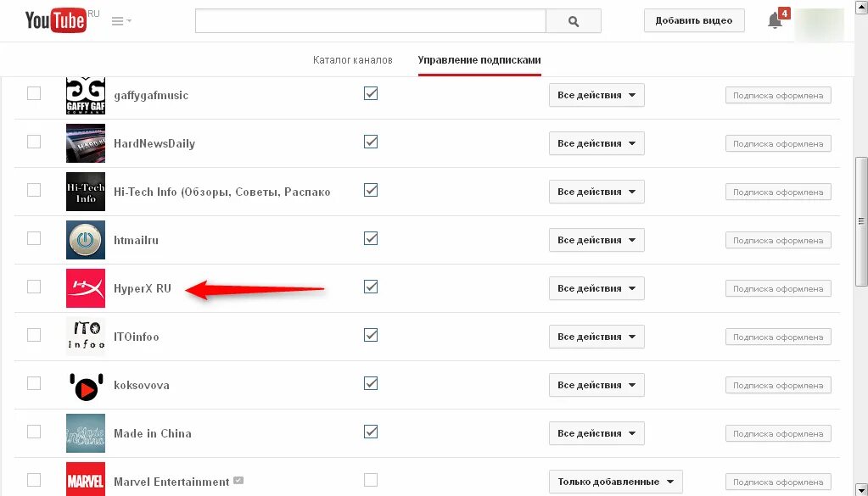Open koksovova channel avatar
This screenshot has height=496, width=868.
(x=85, y=385)
